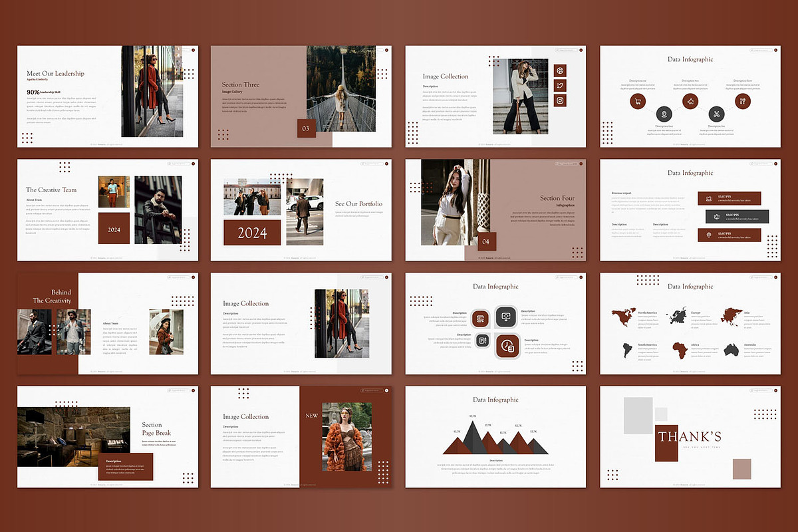Click the "03" number box
Screen dimensions: 798x532
pos(307,128)
